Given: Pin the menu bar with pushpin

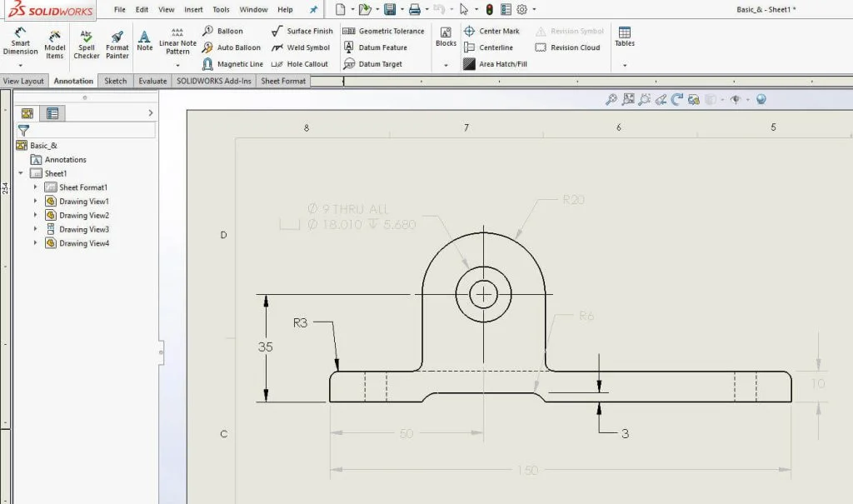Looking at the screenshot, I should 313,10.
